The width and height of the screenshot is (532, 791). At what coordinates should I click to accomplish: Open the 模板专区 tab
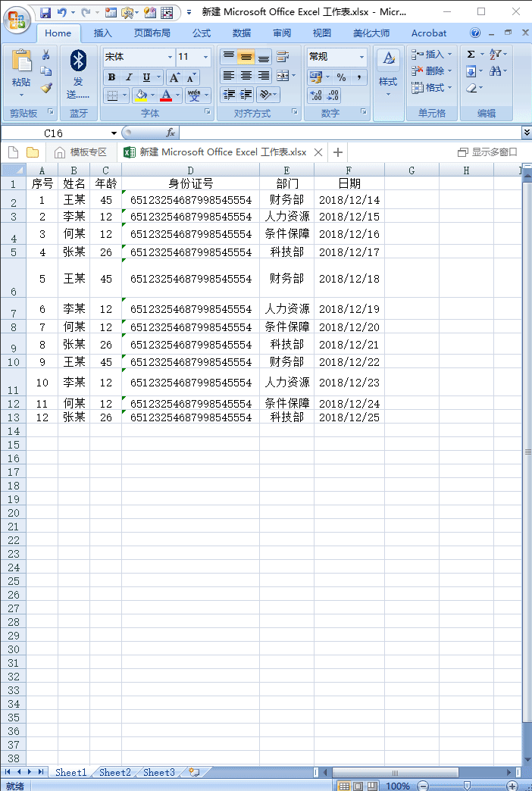point(81,152)
